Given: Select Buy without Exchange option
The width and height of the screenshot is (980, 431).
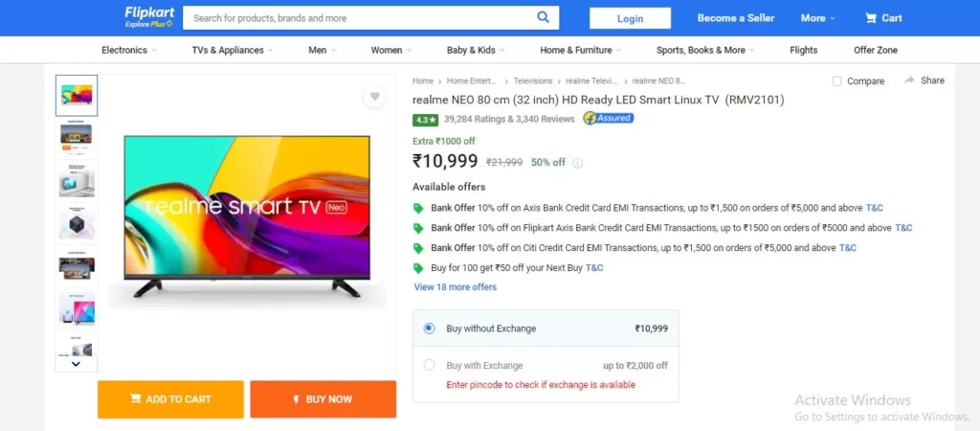Looking at the screenshot, I should (x=429, y=329).
